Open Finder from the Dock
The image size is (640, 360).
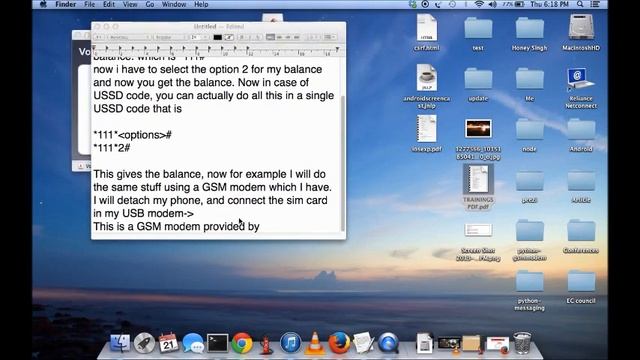[x=120, y=343]
